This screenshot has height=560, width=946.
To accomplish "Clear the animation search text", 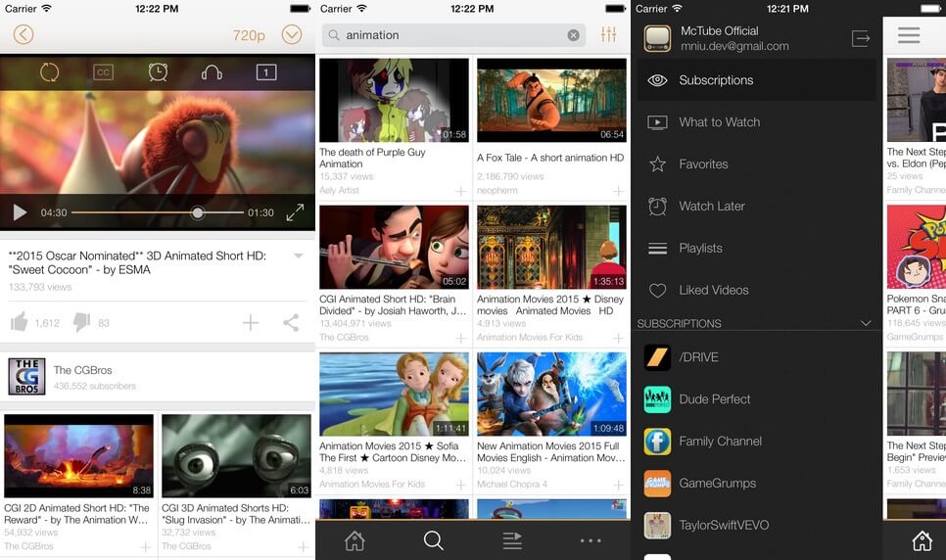I will pos(573,35).
